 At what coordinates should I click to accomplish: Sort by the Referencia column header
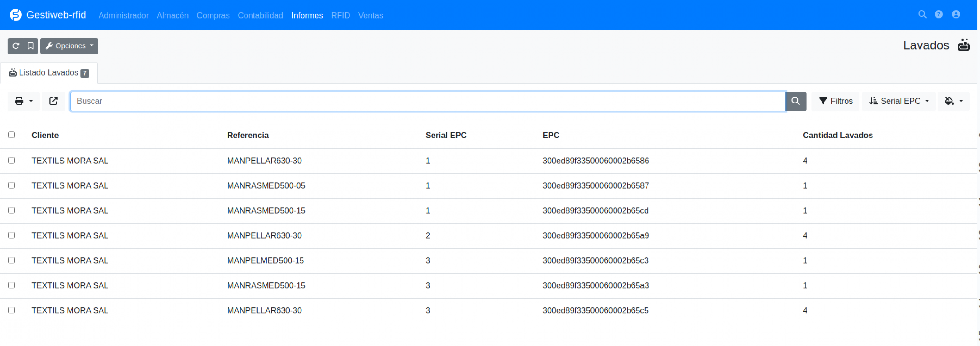(x=248, y=135)
